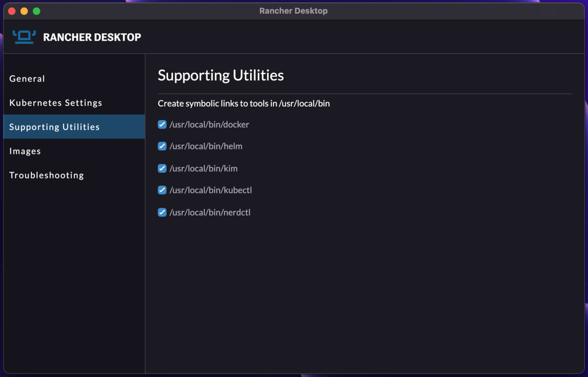The image size is (588, 377).
Task: Uncheck the /usr/local/bin/docker checkbox
Action: (x=162, y=125)
